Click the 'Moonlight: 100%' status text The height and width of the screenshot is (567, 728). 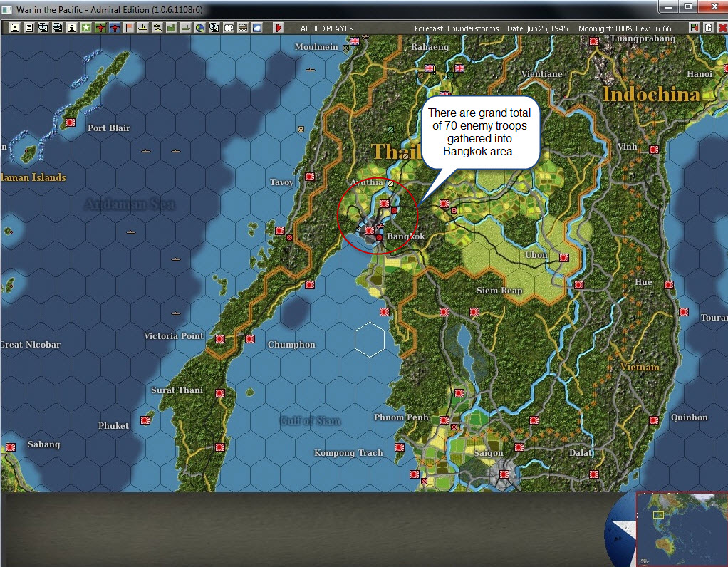coord(605,28)
